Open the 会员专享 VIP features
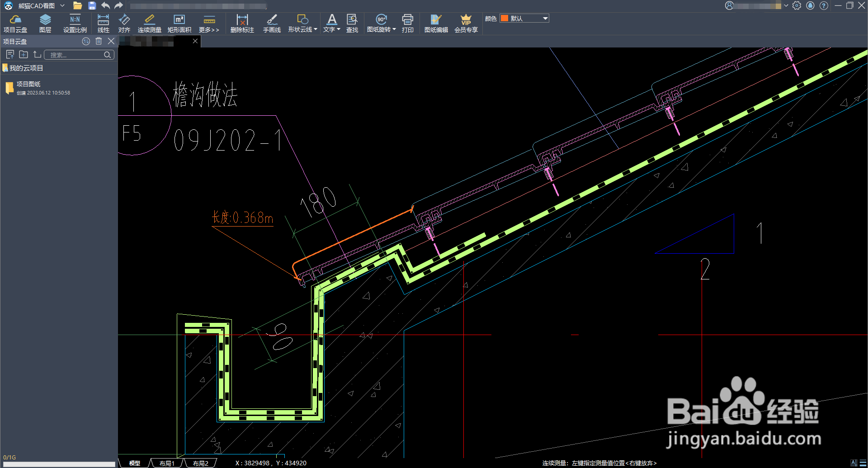The height and width of the screenshot is (468, 868). 466,24
